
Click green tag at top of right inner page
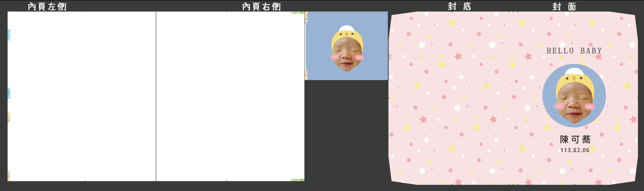(297, 13)
